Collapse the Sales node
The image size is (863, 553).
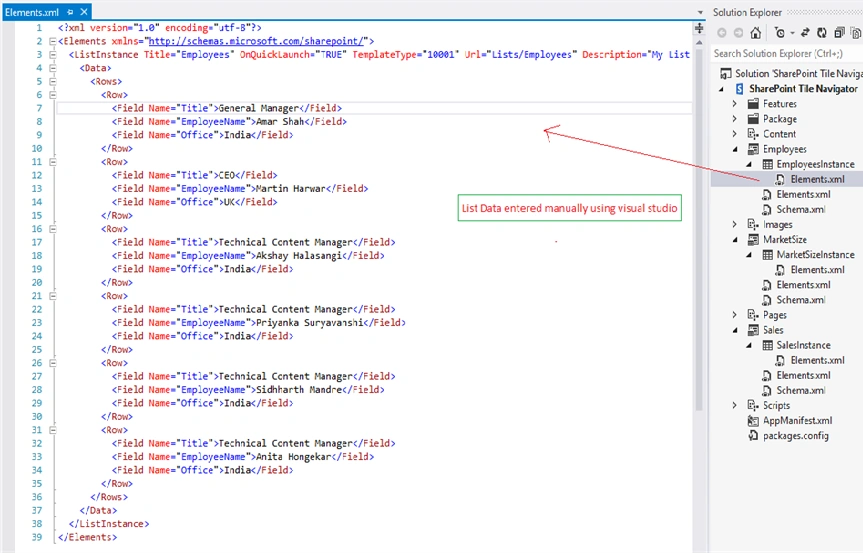tap(735, 330)
